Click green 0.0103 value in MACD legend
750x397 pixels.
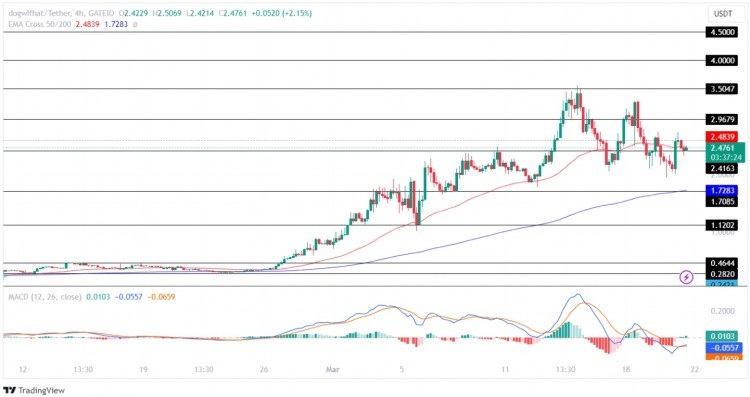click(98, 297)
